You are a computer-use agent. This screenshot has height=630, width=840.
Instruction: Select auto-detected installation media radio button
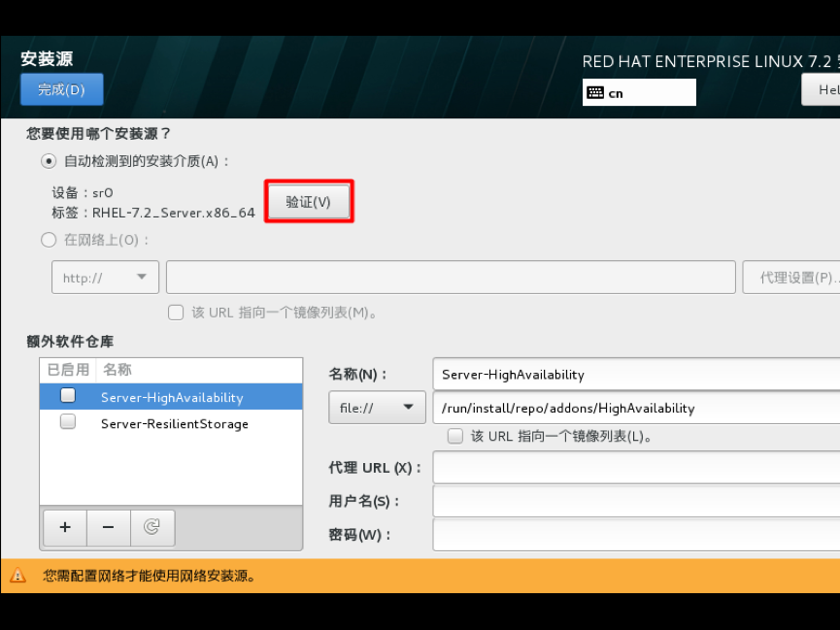(49, 161)
